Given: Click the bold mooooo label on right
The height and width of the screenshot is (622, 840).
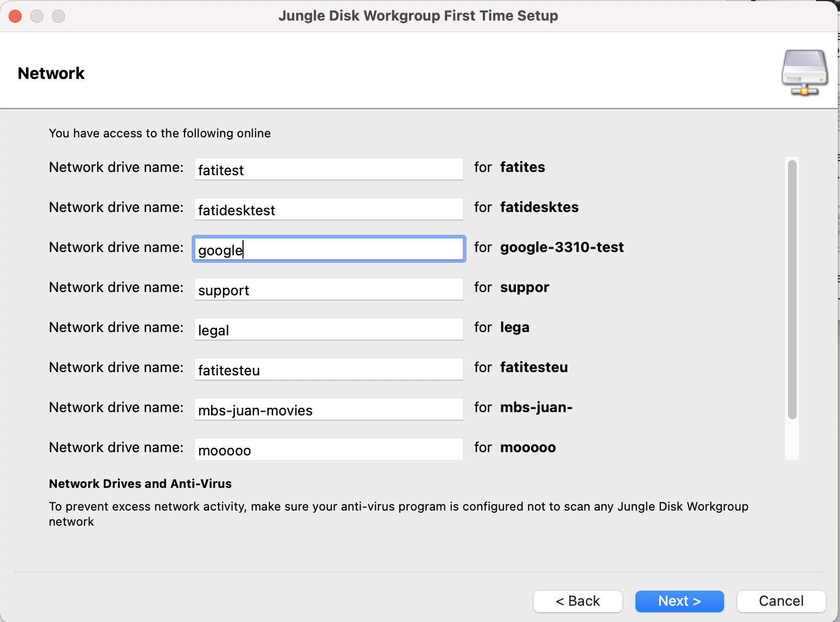Looking at the screenshot, I should (528, 447).
